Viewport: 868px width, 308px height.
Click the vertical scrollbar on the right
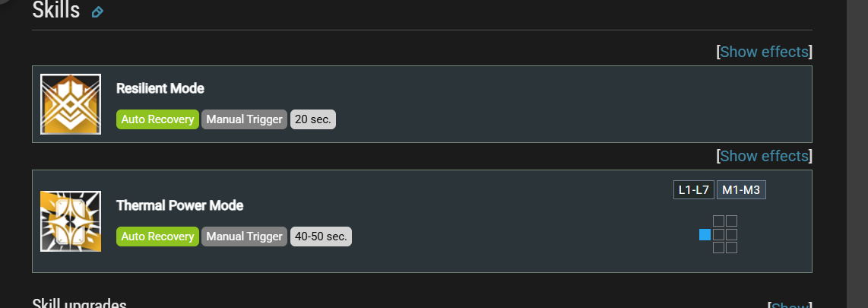[857, 154]
